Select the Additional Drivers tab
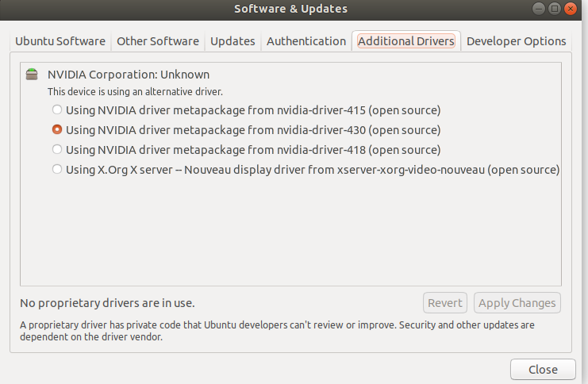 [405, 41]
